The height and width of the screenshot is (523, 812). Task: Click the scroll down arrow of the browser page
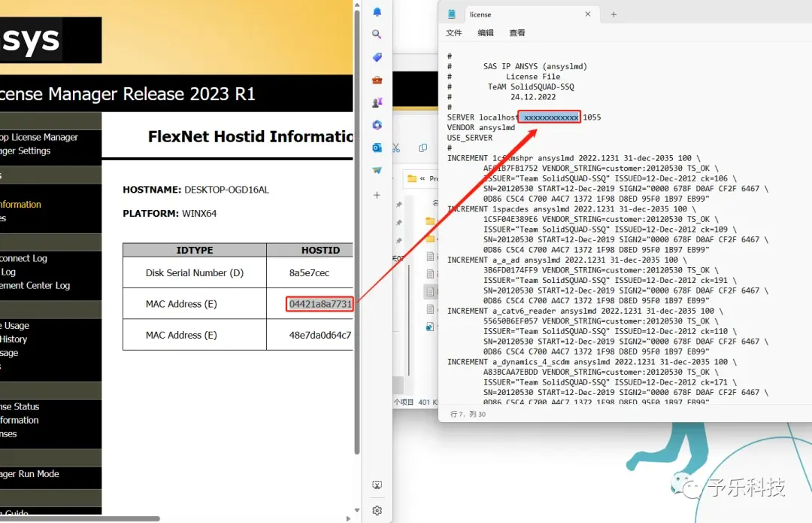357,510
